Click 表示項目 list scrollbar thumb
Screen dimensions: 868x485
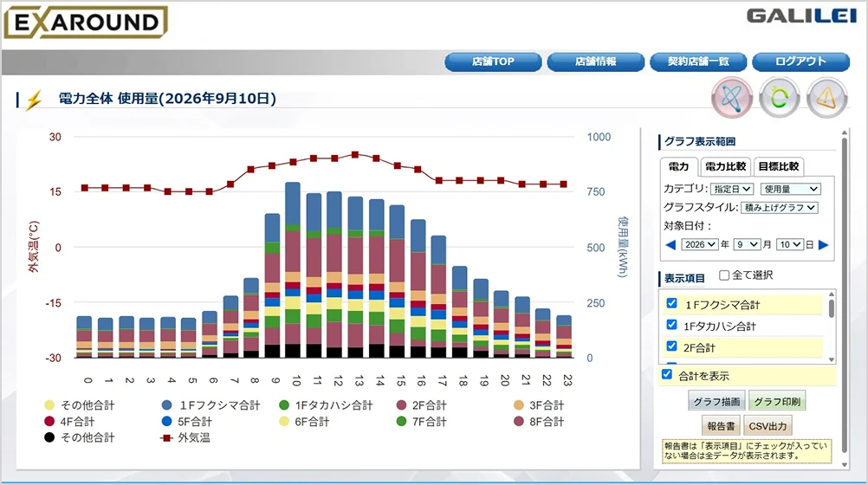831,307
